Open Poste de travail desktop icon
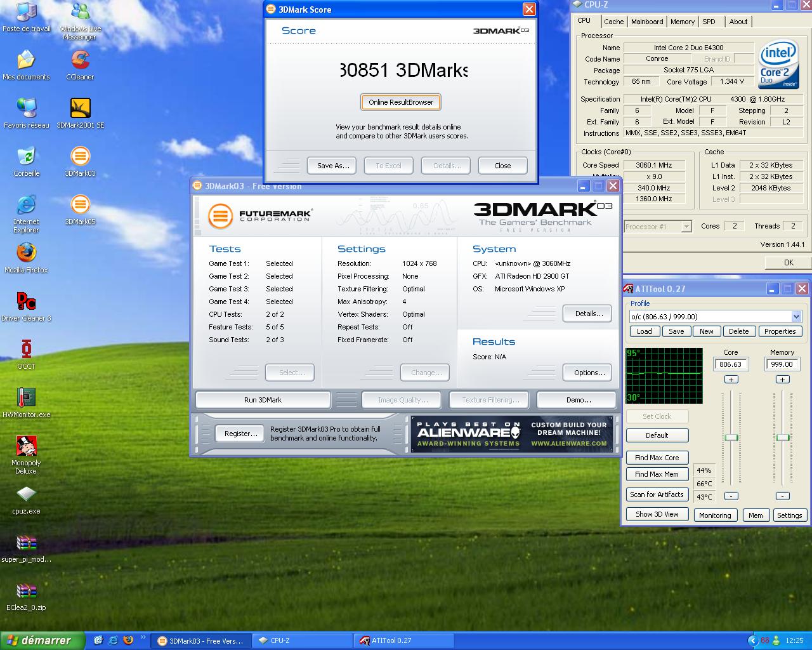 pyautogui.click(x=26, y=17)
